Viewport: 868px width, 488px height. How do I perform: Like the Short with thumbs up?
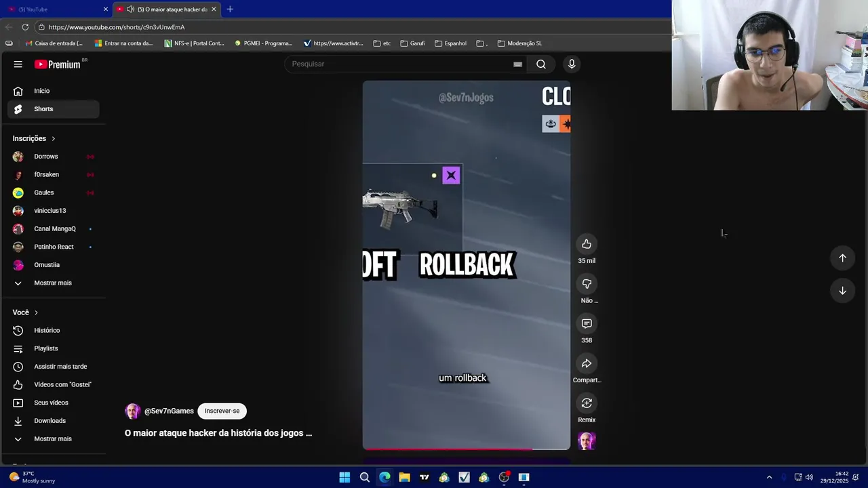point(587,244)
